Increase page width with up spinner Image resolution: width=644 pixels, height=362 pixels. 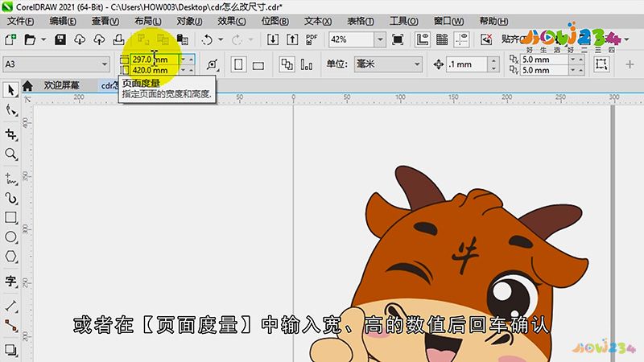(x=191, y=60)
